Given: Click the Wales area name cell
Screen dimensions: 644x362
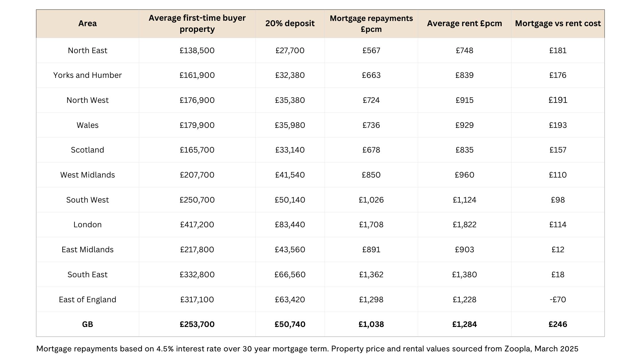Looking at the screenshot, I should pos(87,125).
